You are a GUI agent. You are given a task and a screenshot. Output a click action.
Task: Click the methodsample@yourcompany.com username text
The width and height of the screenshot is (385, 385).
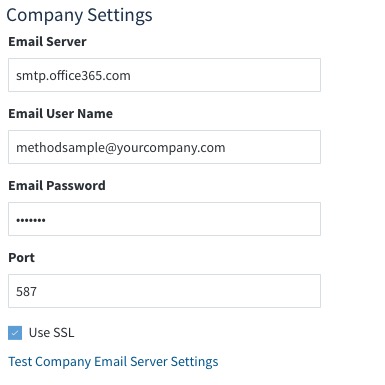click(x=121, y=148)
